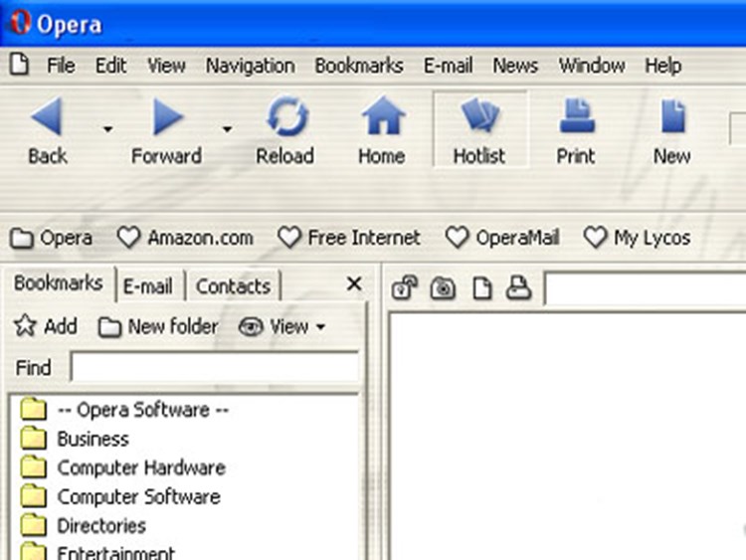Open the Forward history dropdown arrow
746x560 pixels.
[228, 129]
